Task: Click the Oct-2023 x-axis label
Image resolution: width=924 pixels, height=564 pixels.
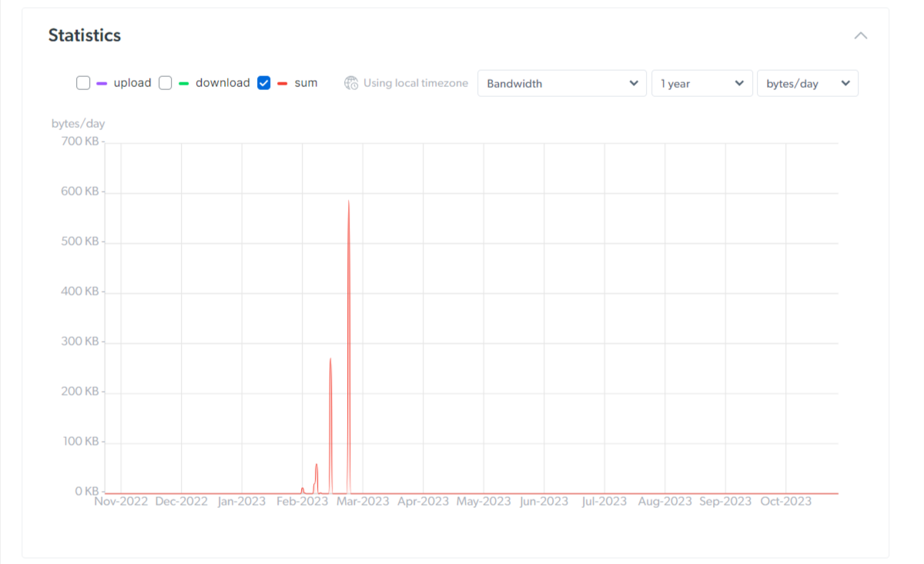Action: pos(785,502)
